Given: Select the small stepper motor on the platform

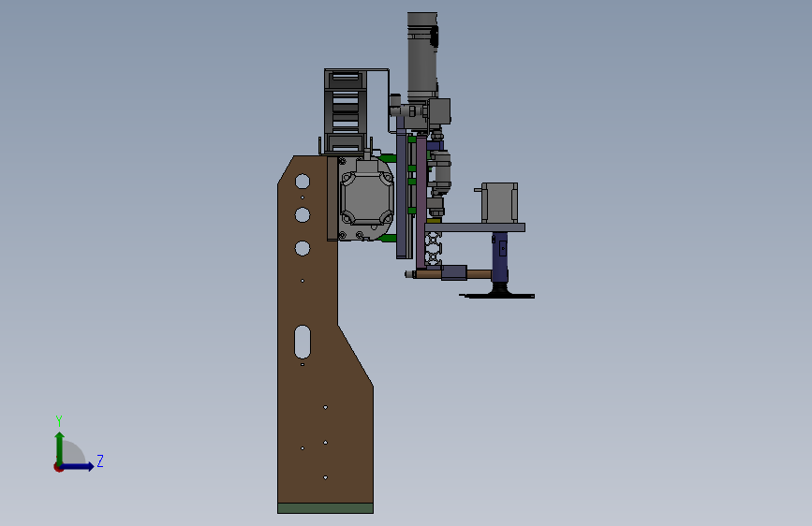Looking at the screenshot, I should coord(499,203).
